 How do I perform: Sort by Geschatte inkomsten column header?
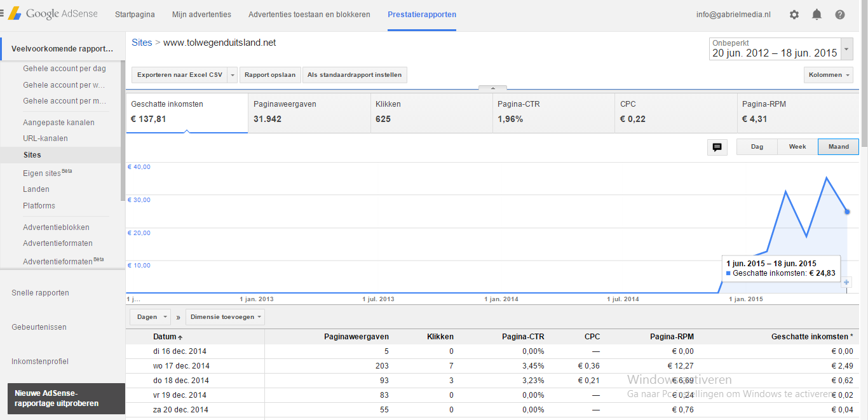tap(812, 337)
